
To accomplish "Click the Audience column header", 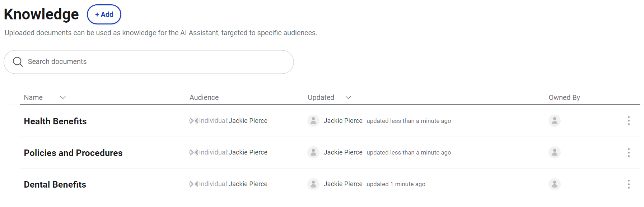I will point(204,97).
